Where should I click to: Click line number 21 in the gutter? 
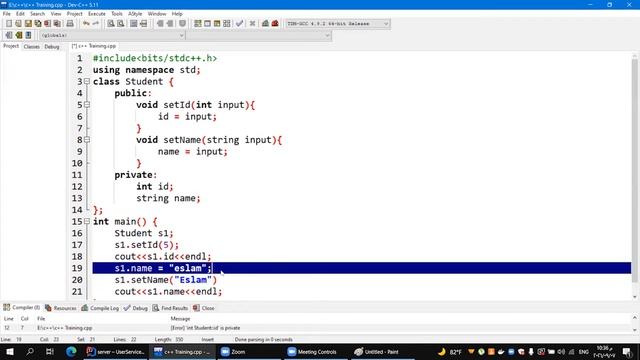coord(77,291)
